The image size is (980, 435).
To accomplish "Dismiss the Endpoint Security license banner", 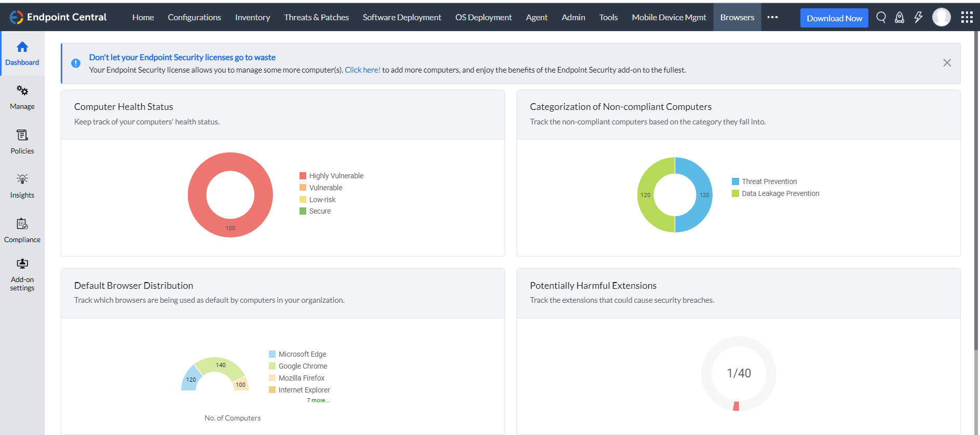I will click(x=947, y=63).
